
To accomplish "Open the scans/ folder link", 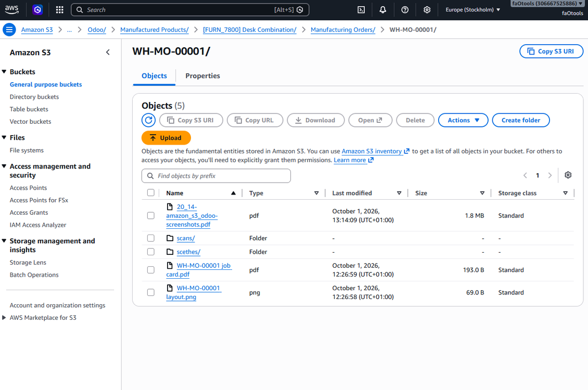I will pyautogui.click(x=186, y=238).
